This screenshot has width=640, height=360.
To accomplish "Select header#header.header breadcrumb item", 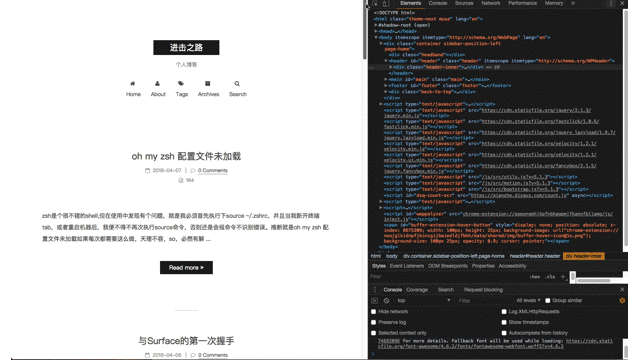I will pos(535,256).
